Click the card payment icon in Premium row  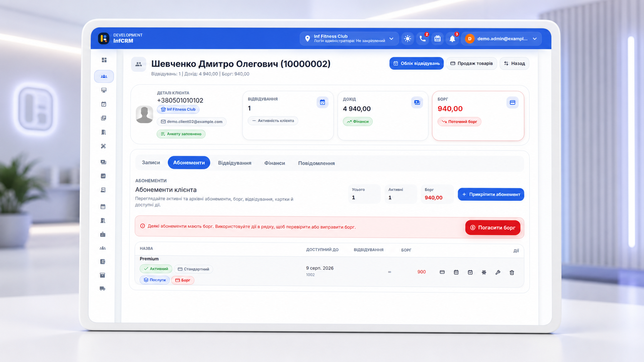[442, 272]
